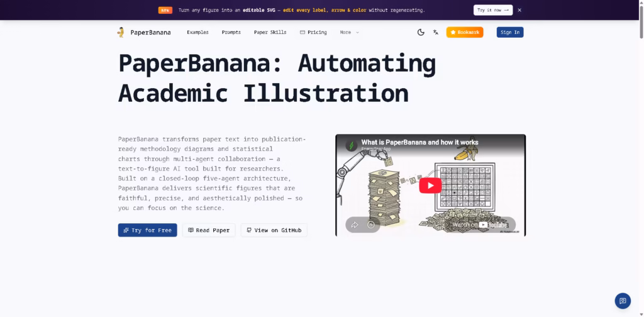The image size is (644, 317).
Task: Open video title 'What is PaperBanana and how it works'
Action: click(x=419, y=143)
